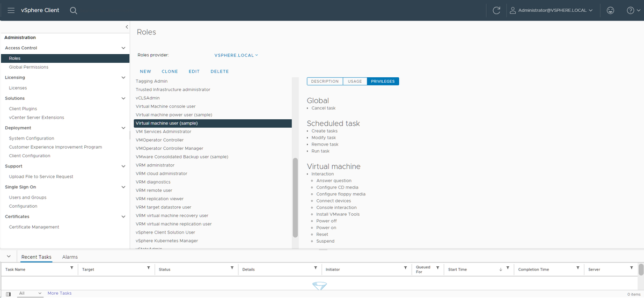Viewport: 644px width, 298px height.
Task: Open vCenter Server Extensions
Action: pyautogui.click(x=36, y=118)
